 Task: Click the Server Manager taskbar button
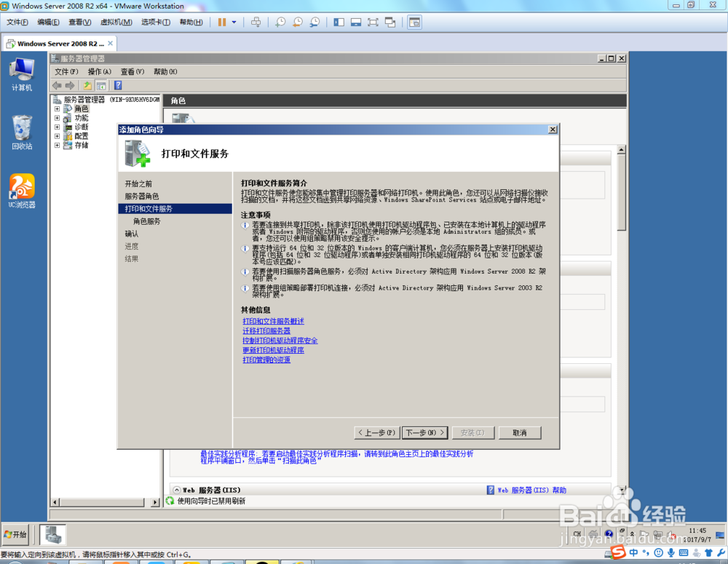click(52, 535)
